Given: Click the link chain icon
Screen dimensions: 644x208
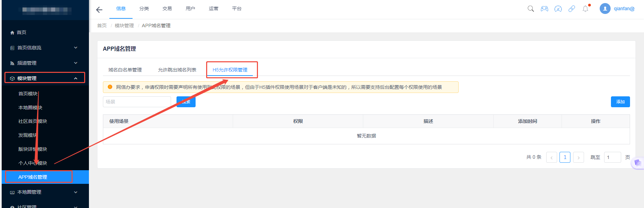Looking at the screenshot, I should pos(571,9).
